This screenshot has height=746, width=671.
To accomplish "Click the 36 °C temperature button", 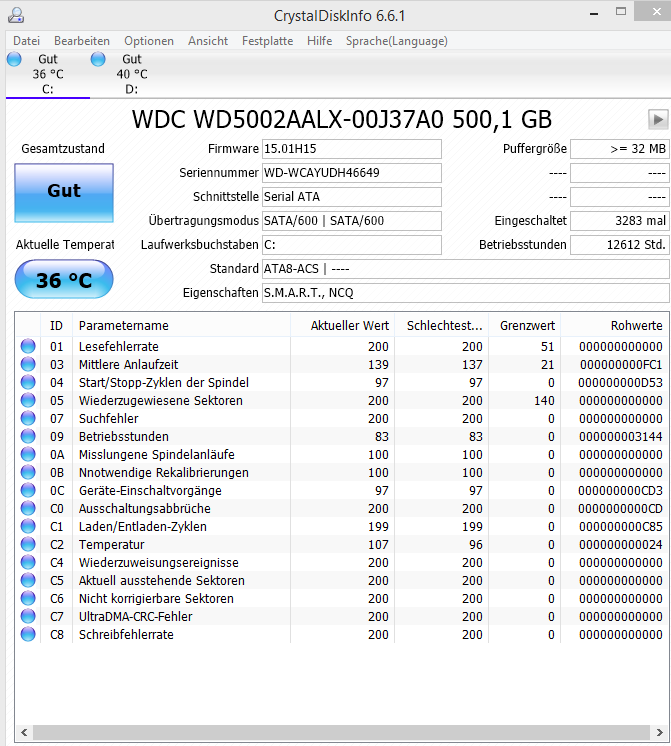I will coord(64,280).
